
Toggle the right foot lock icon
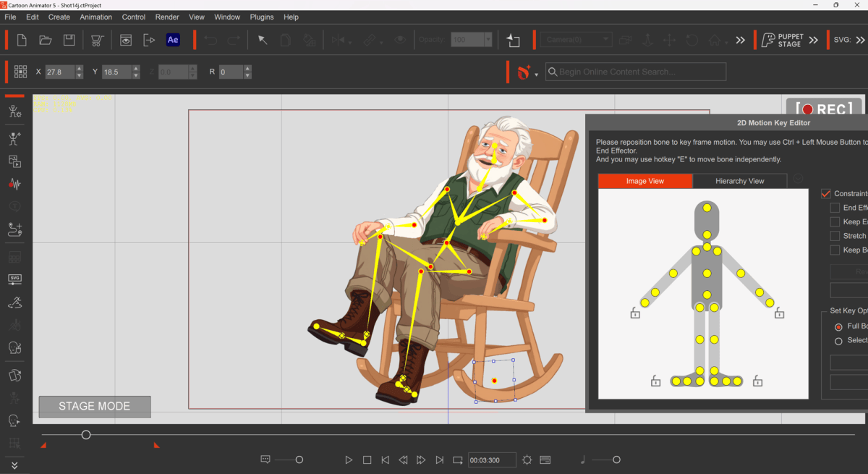point(757,380)
